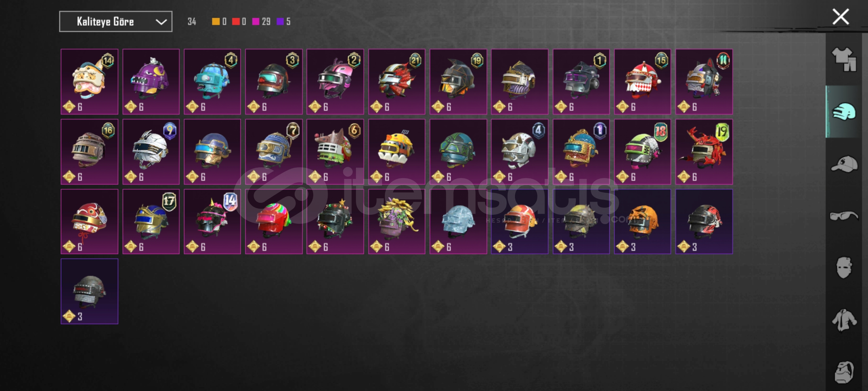This screenshot has height=391, width=868.
Task: Choose the Christmas lights black helmet
Action: tap(335, 222)
